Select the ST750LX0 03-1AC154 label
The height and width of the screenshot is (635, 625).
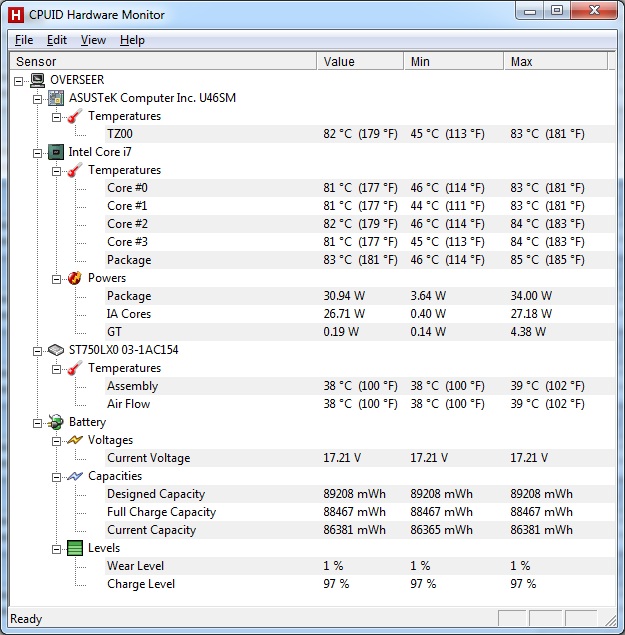tap(124, 350)
